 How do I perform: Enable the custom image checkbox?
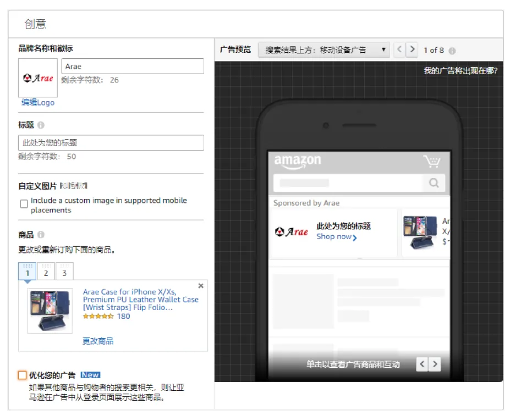tap(24, 204)
